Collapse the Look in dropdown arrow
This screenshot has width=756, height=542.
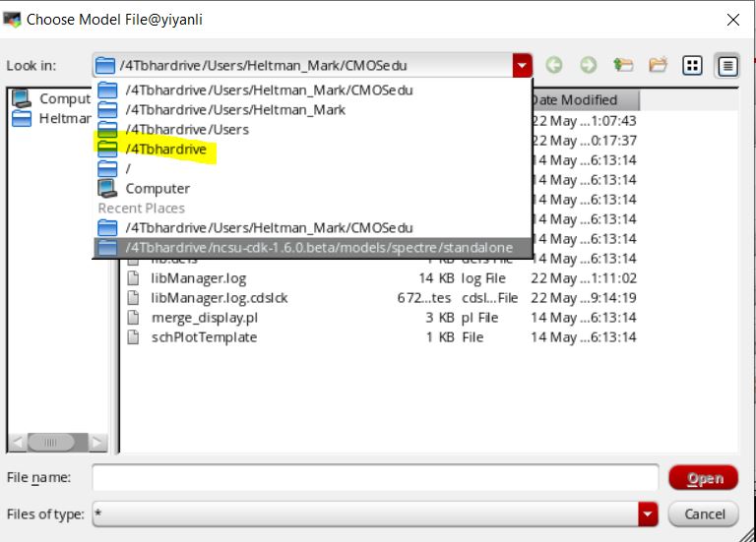click(x=521, y=66)
